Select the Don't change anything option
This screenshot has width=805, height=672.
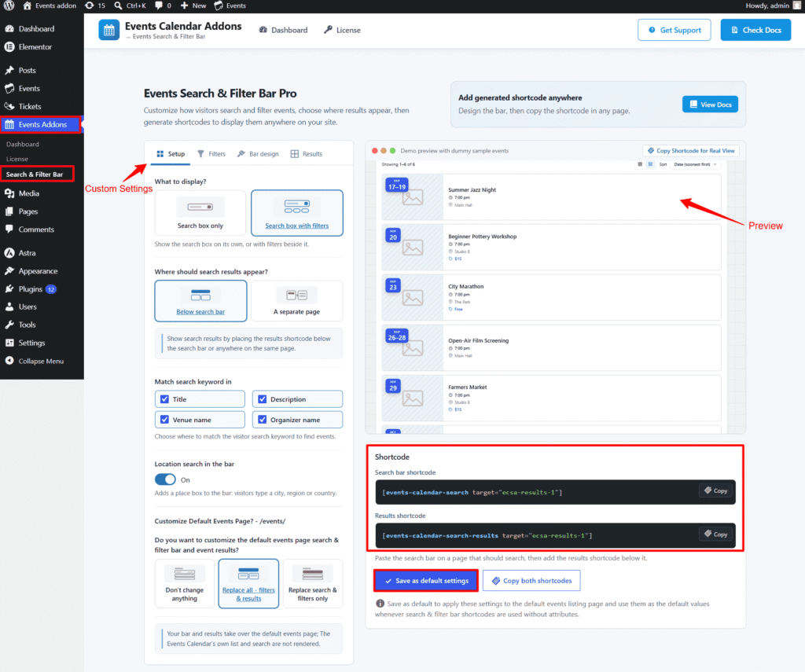click(184, 584)
